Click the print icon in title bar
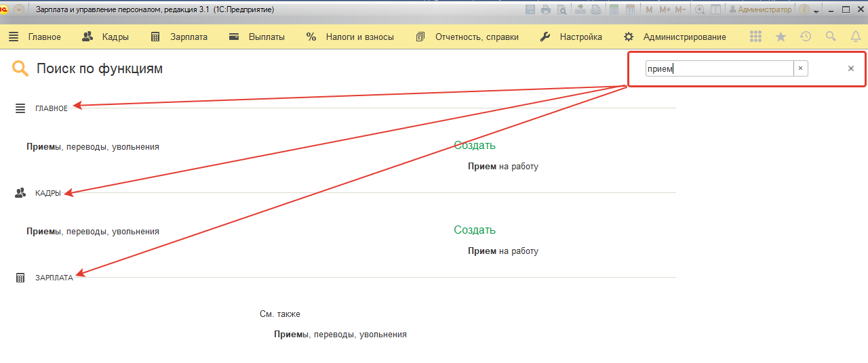The image size is (868, 363). 546,9
